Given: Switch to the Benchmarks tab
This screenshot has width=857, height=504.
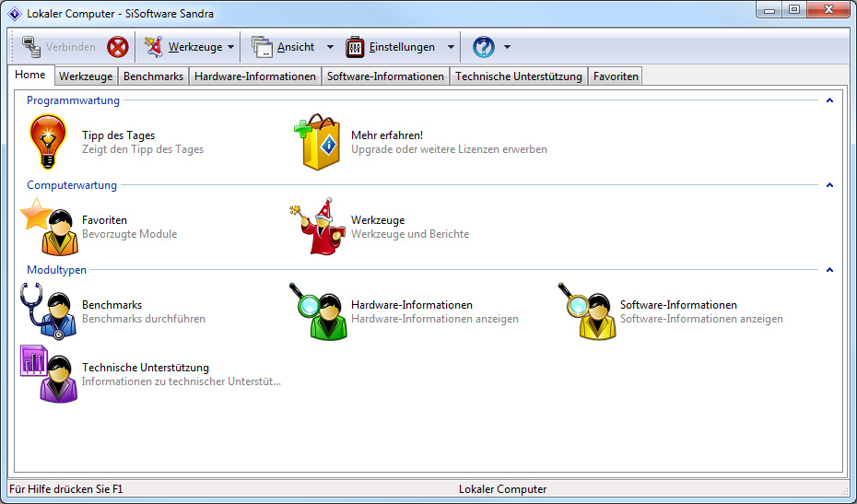Looking at the screenshot, I should (x=154, y=76).
